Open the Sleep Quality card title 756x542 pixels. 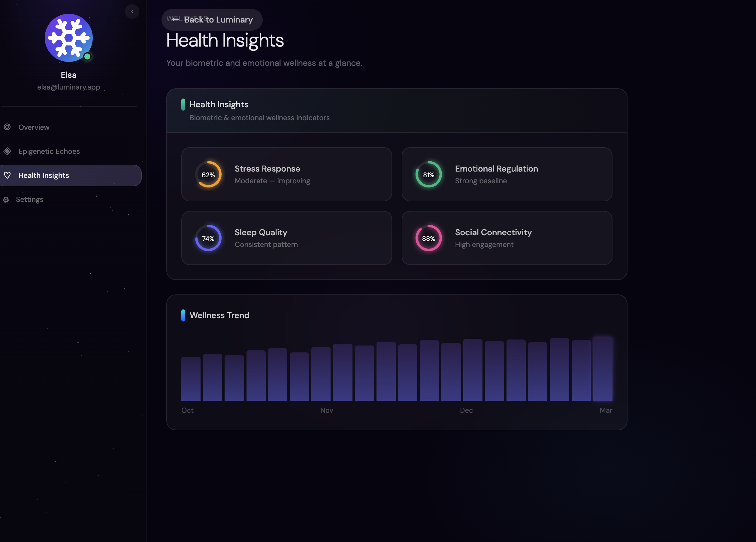point(261,232)
